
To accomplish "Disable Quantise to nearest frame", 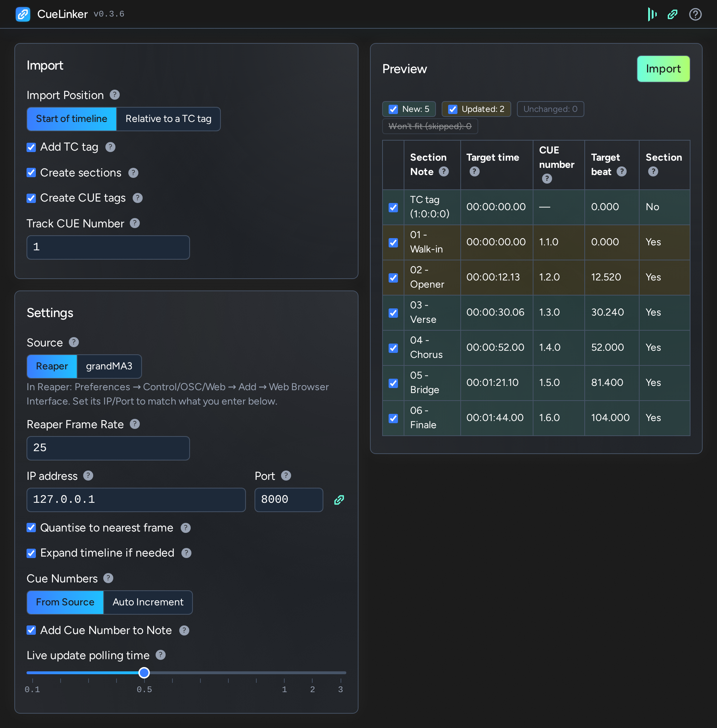I will (x=31, y=528).
